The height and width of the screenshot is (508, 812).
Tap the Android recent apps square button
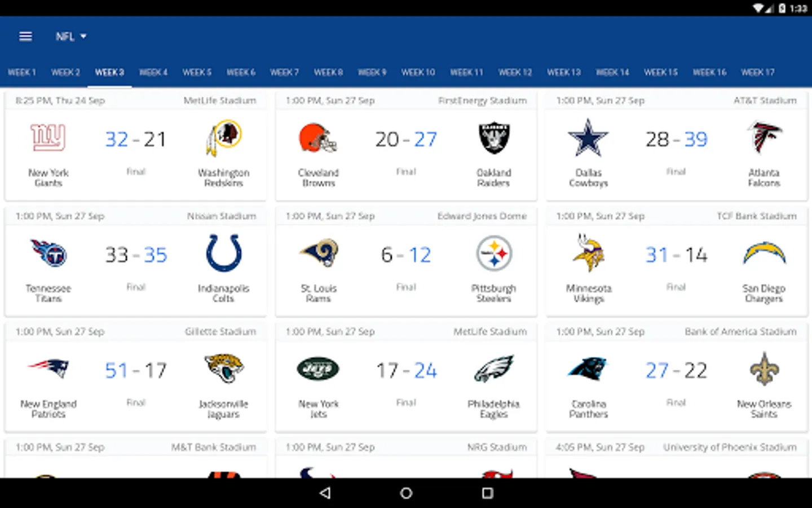(x=488, y=493)
